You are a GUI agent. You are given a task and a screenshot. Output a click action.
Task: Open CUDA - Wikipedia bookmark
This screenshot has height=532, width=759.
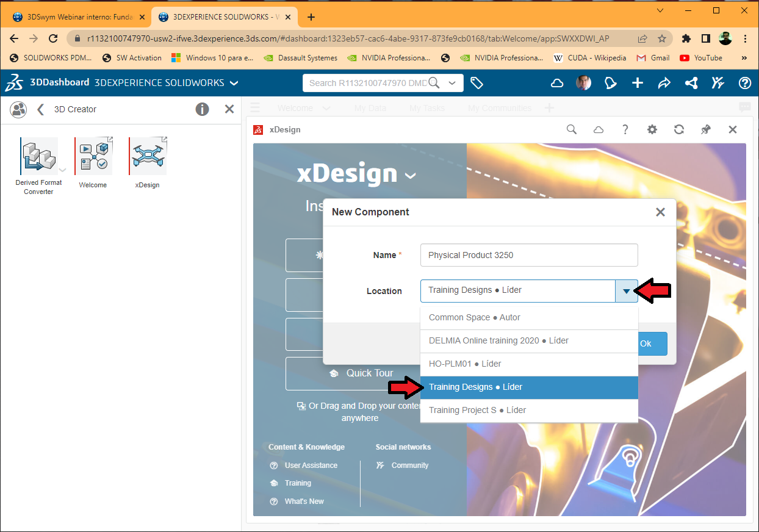[x=589, y=58]
